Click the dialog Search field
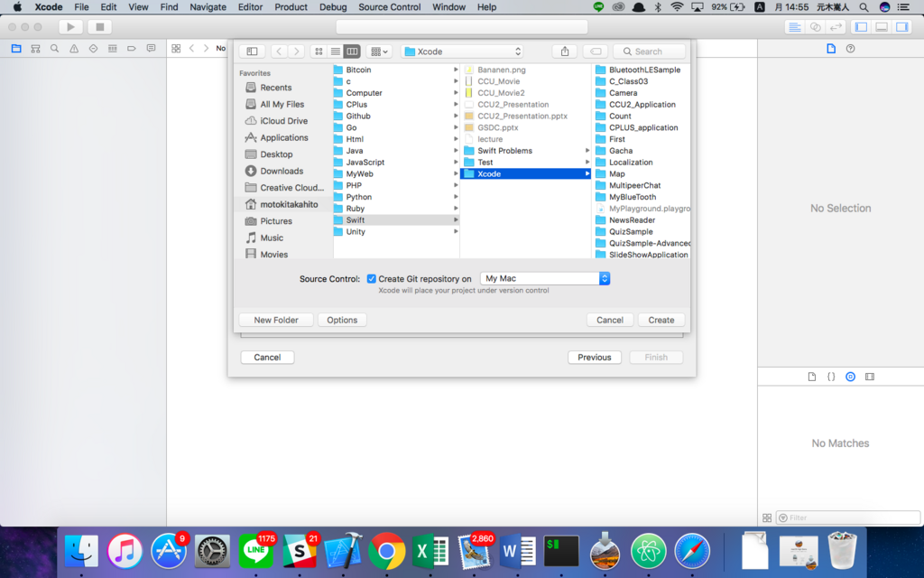Screen dimensions: 924x578 tap(650, 51)
